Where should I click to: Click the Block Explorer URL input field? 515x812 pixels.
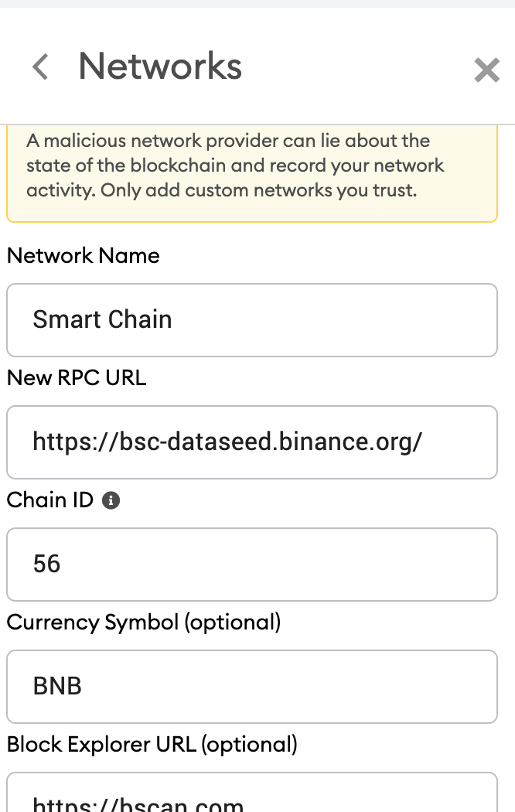252,793
